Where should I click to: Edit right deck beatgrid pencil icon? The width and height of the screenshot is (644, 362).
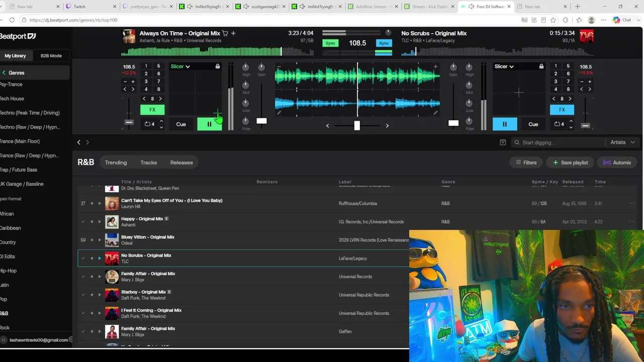435,113
